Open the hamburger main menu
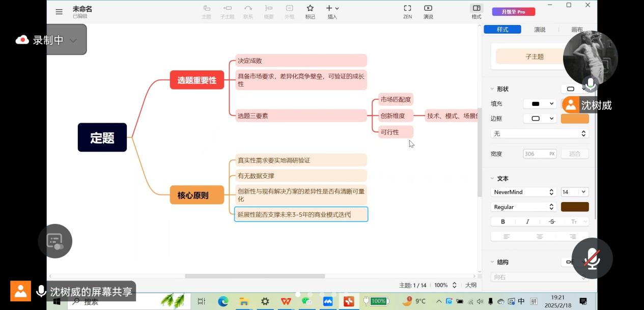Viewport: 644px width, 310px height. tap(59, 12)
